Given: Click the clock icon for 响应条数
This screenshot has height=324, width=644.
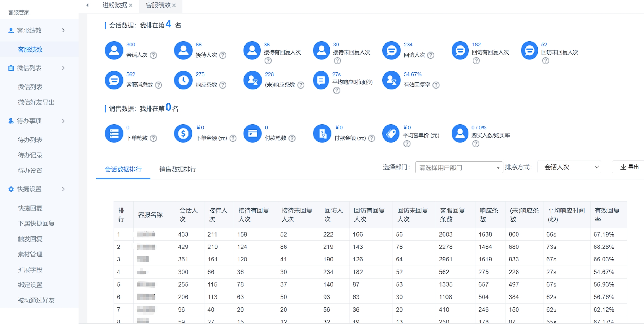Looking at the screenshot, I should coord(183,80).
